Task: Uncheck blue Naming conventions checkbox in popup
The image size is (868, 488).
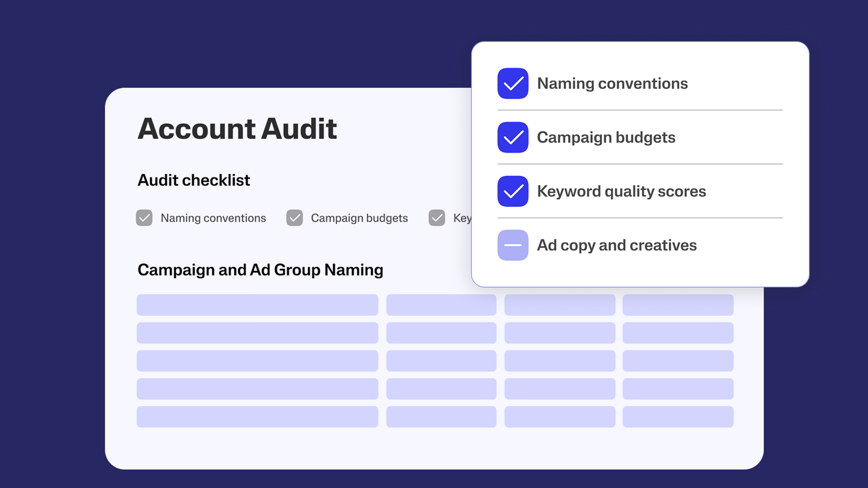Action: coord(513,83)
